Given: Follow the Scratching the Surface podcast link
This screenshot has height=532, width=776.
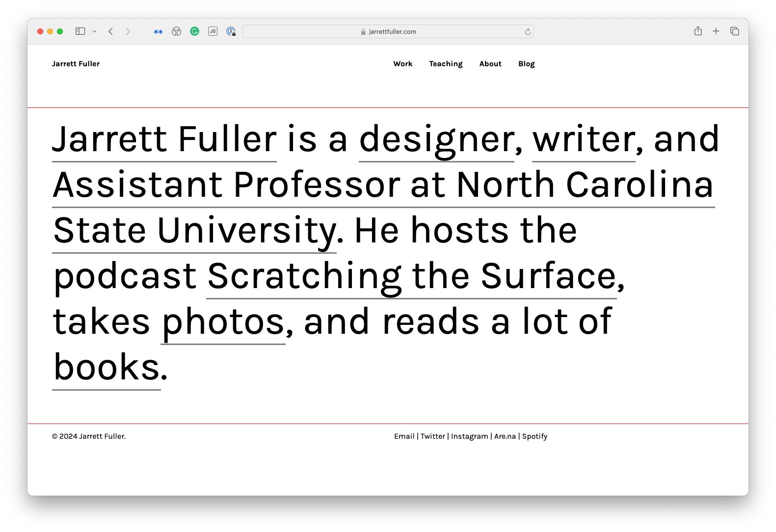Looking at the screenshot, I should click(411, 276).
